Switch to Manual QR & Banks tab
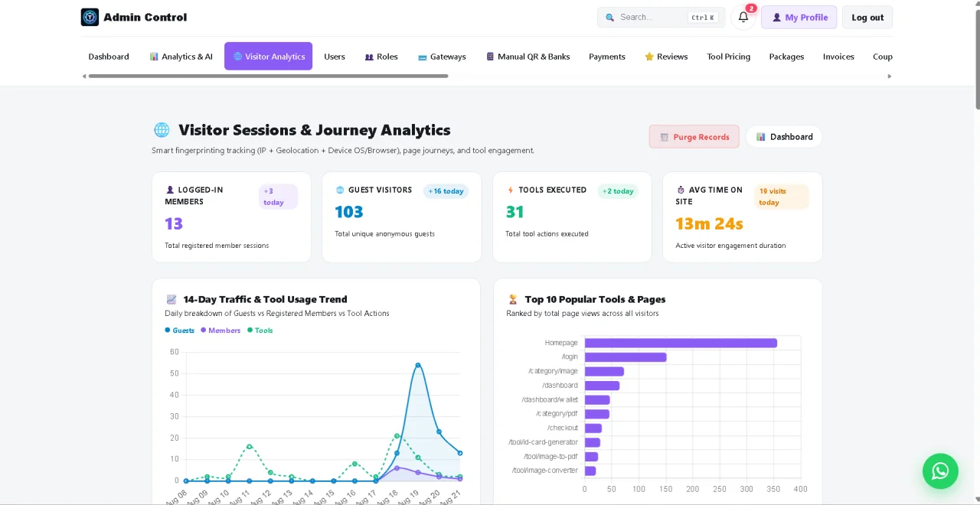This screenshot has height=505, width=980. (528, 57)
